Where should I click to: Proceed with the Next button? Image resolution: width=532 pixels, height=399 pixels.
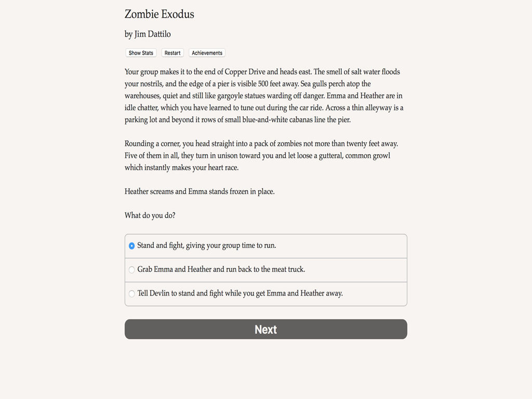(265, 329)
